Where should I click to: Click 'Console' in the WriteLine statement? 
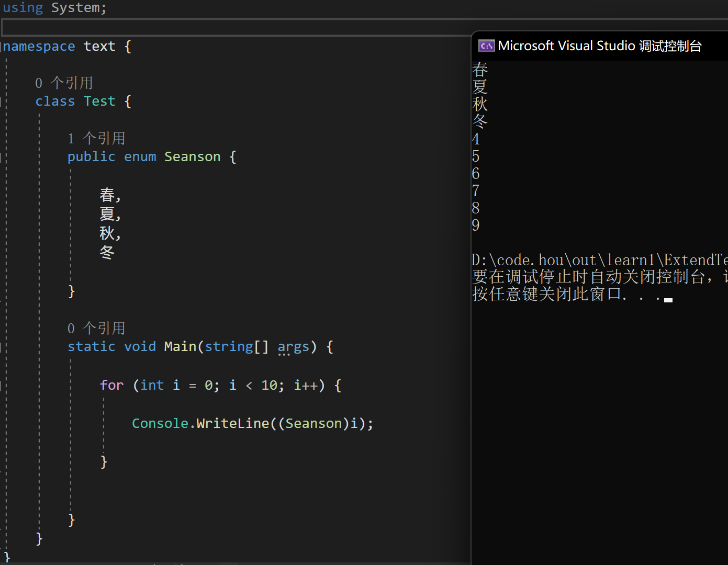160,424
